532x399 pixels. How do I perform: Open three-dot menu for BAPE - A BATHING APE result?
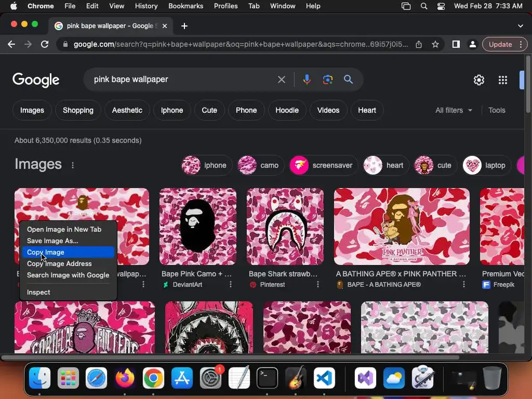[463, 284]
